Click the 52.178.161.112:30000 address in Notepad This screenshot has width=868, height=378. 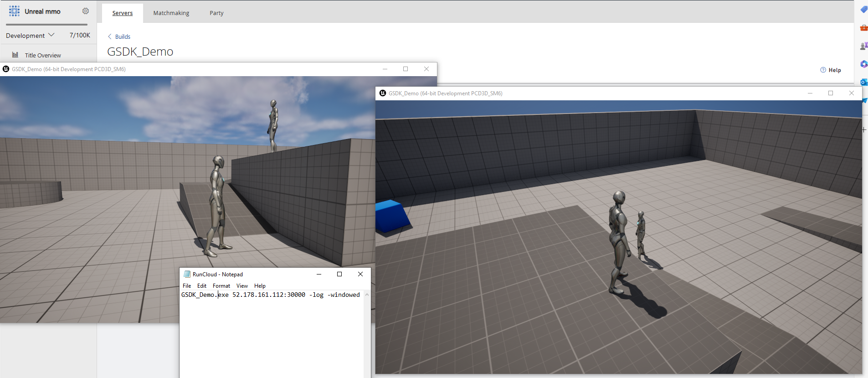269,295
